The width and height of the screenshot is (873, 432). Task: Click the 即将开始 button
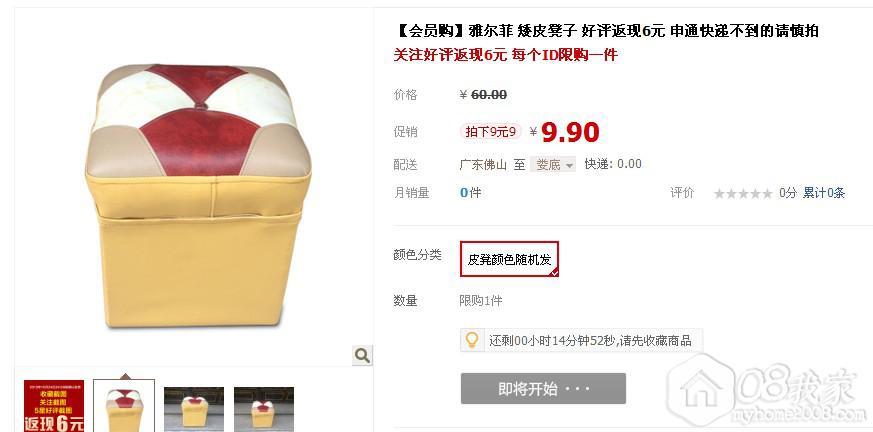coord(543,389)
